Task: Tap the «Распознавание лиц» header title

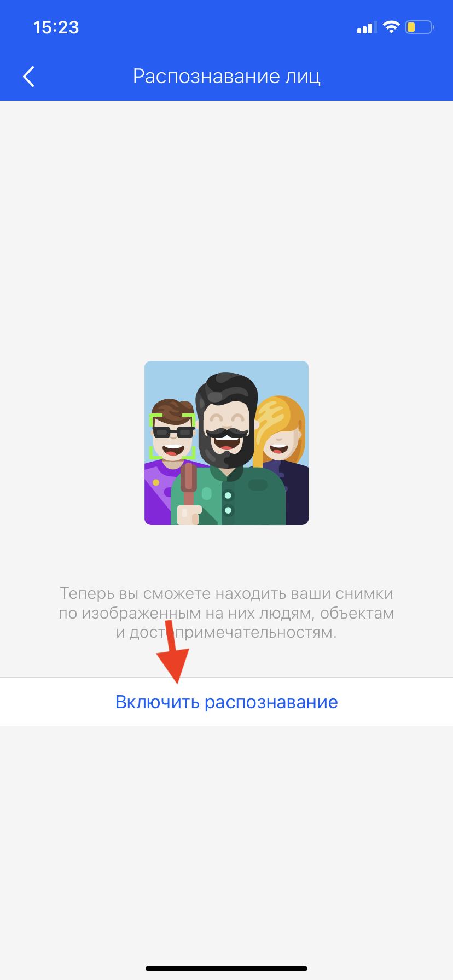Action: click(226, 77)
